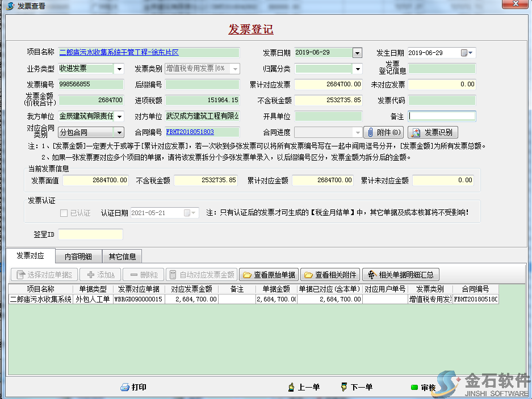The width and height of the screenshot is (532, 399).
Task: Click the 删除 minus button
Action: pyautogui.click(x=133, y=274)
